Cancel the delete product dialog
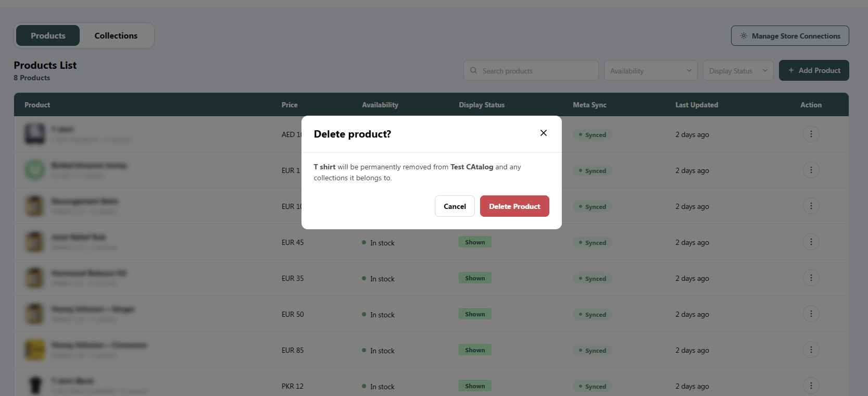The width and height of the screenshot is (868, 396). tap(455, 206)
